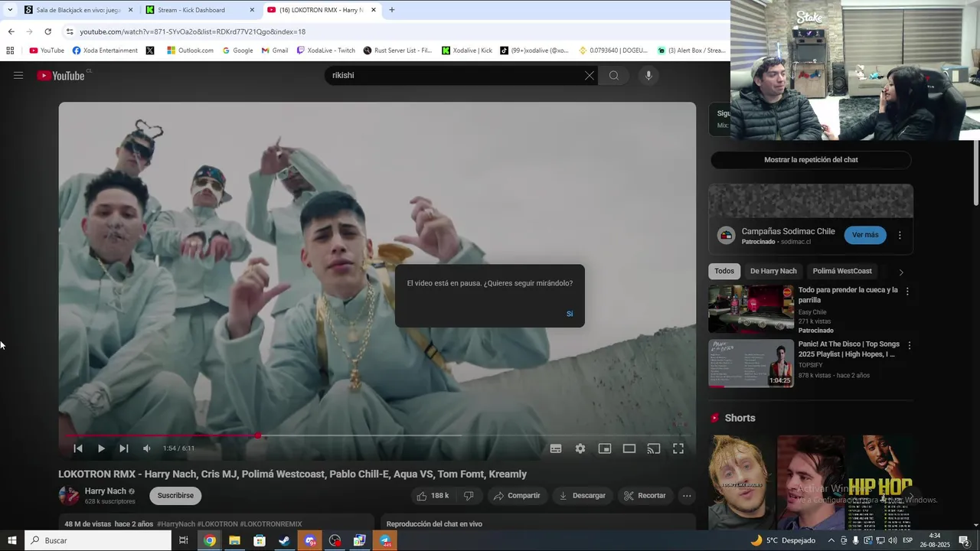Image resolution: width=980 pixels, height=551 pixels.
Task: Skip to the previous video in the playlist
Action: pyautogui.click(x=78, y=448)
